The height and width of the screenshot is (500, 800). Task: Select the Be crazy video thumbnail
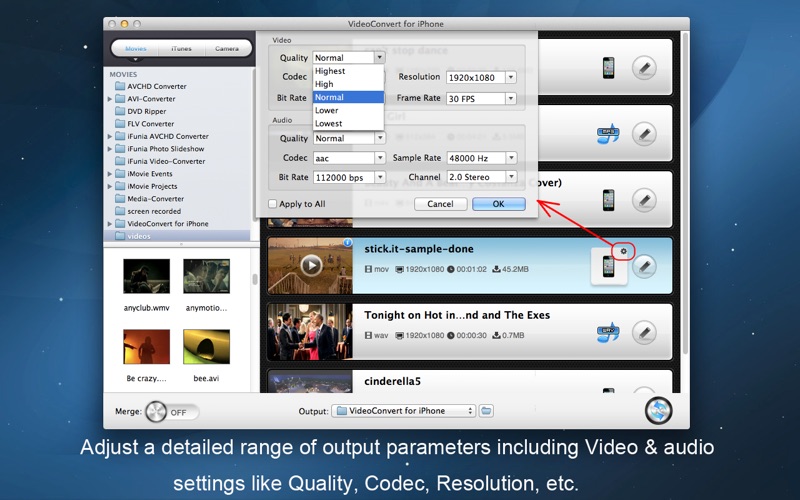point(146,346)
